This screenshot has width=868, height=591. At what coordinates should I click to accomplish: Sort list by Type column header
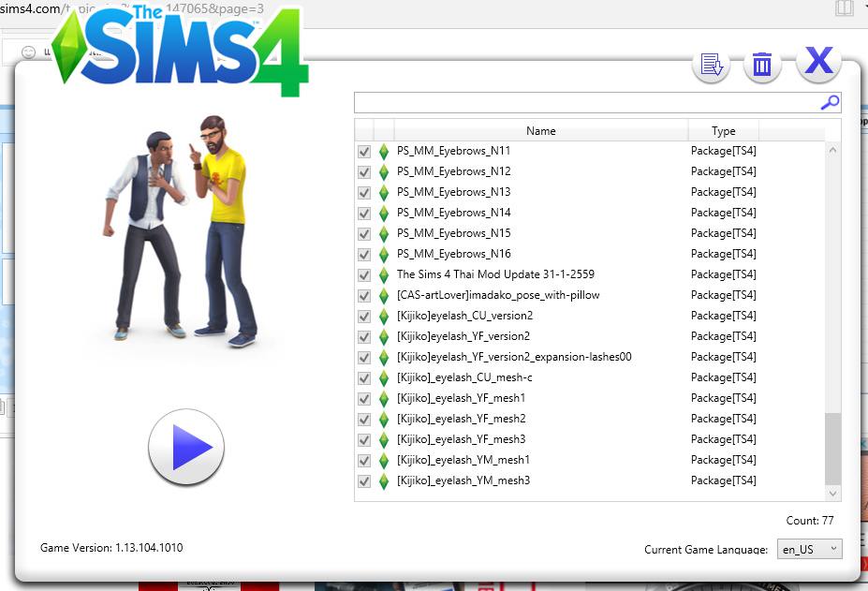724,131
